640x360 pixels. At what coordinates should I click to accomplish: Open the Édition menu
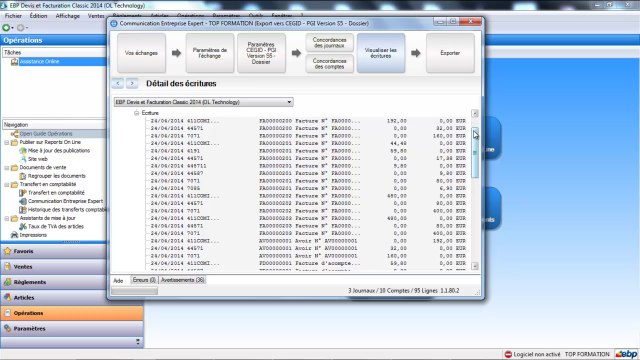(38, 16)
